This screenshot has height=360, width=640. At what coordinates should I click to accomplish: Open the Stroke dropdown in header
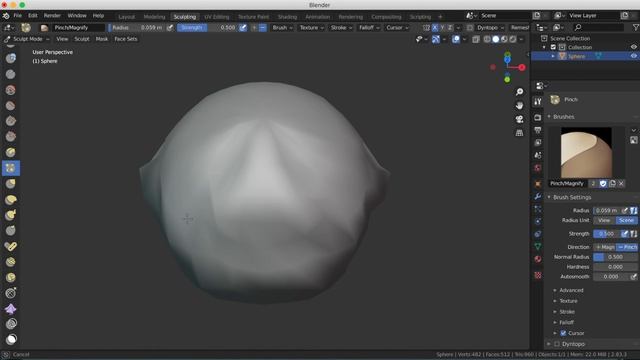coord(341,28)
